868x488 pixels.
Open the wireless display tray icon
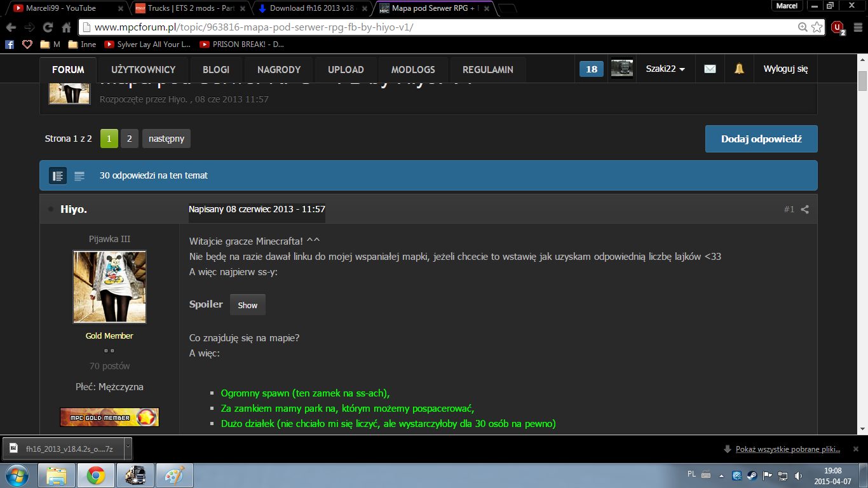click(x=736, y=475)
